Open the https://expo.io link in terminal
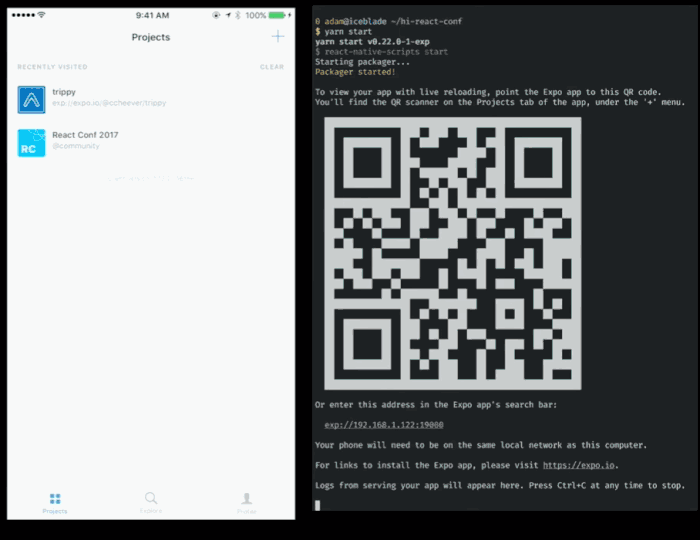 click(x=579, y=465)
